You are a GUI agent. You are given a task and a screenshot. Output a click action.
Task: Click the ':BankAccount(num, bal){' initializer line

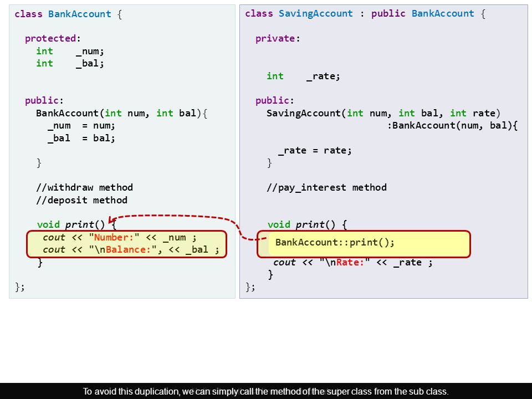click(x=453, y=126)
